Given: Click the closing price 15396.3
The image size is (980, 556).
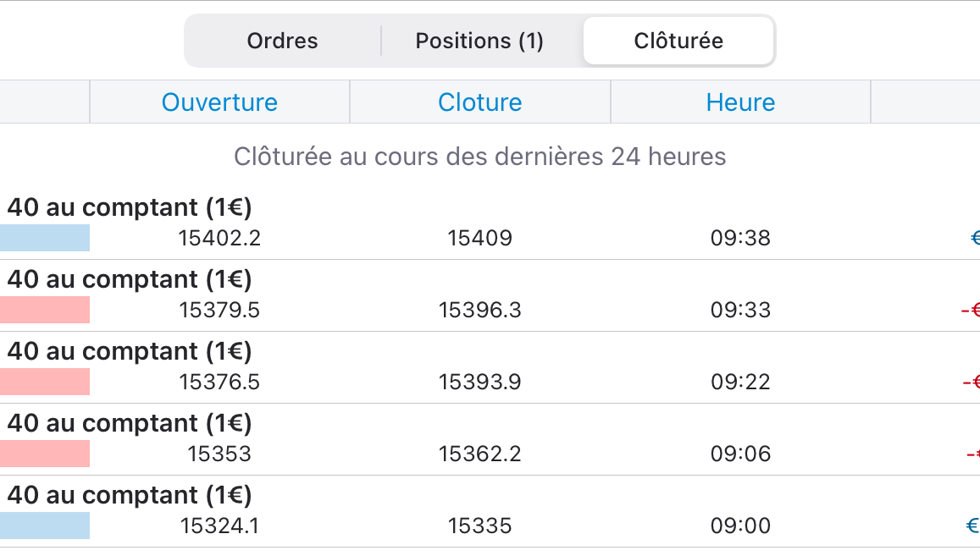Looking at the screenshot, I should (x=479, y=311).
